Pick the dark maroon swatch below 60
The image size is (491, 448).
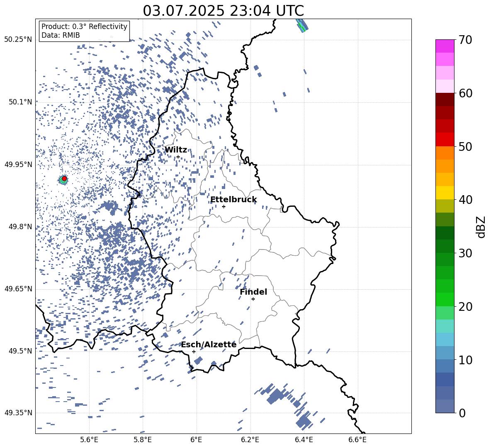pos(445,99)
